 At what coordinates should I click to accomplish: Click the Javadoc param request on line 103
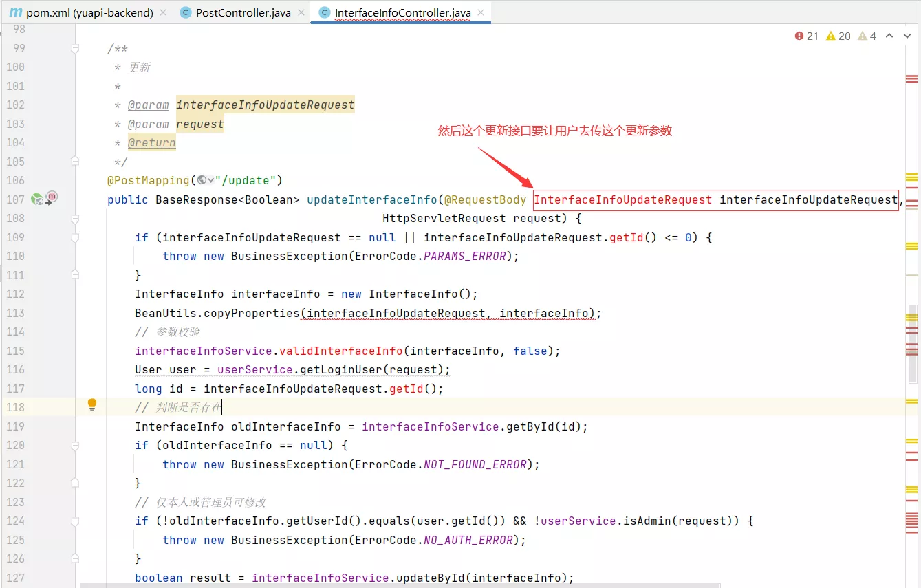click(x=200, y=124)
